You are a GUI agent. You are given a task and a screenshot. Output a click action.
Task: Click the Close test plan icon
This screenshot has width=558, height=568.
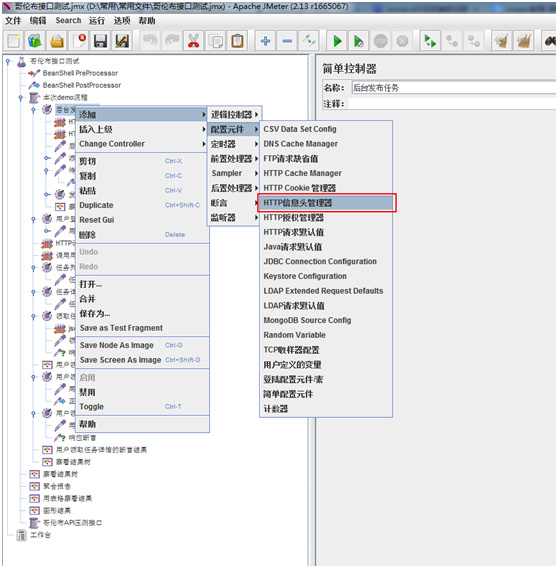[79, 41]
